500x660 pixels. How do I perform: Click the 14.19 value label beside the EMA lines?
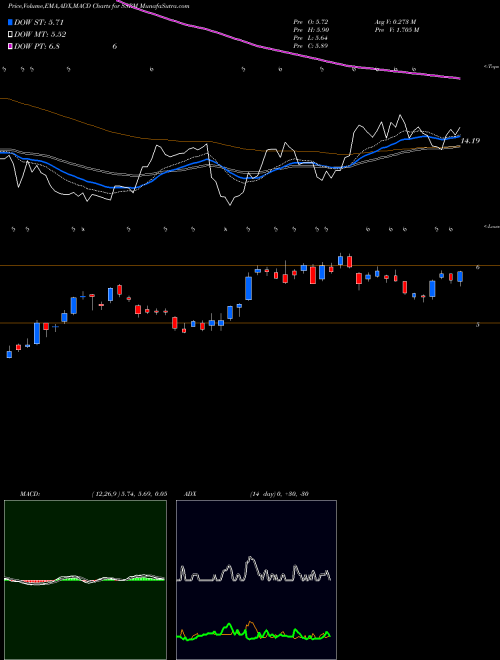tap(470, 141)
